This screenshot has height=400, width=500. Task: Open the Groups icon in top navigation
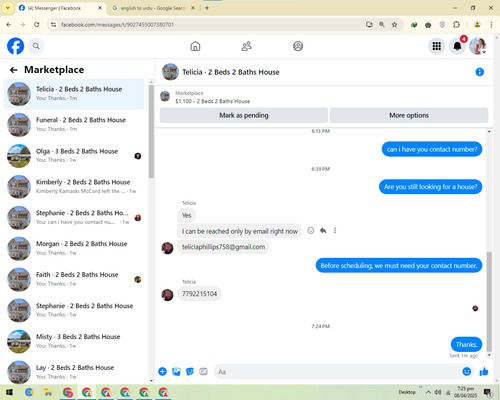pos(298,46)
